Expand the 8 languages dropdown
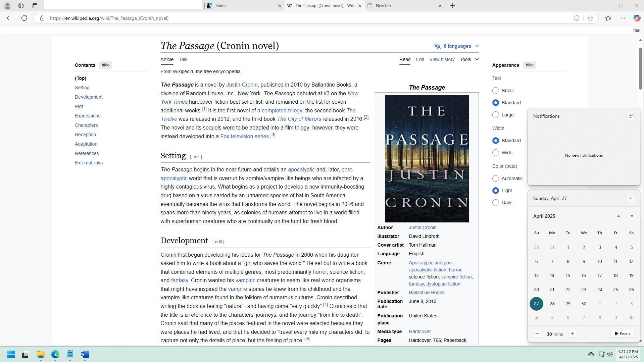 456,46
